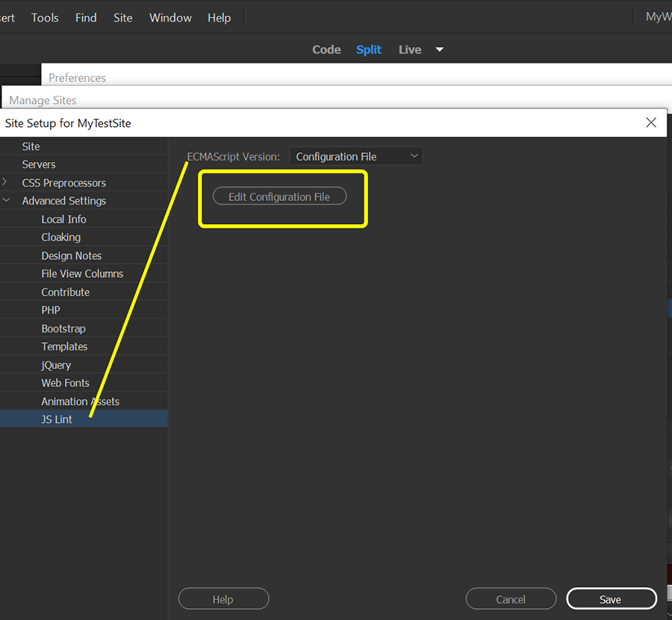672x620 pixels.
Task: Open the Cloaking settings page
Action: [x=60, y=237]
